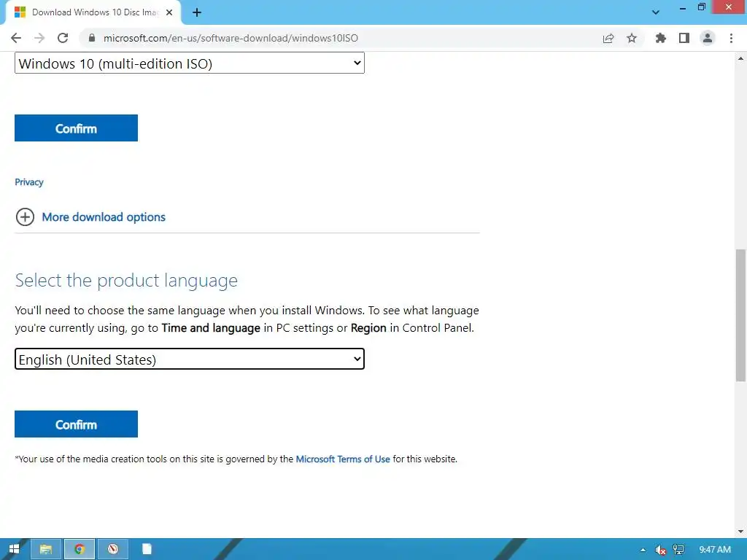The height and width of the screenshot is (560, 747).
Task: Click the address bar URL
Action: (x=231, y=38)
